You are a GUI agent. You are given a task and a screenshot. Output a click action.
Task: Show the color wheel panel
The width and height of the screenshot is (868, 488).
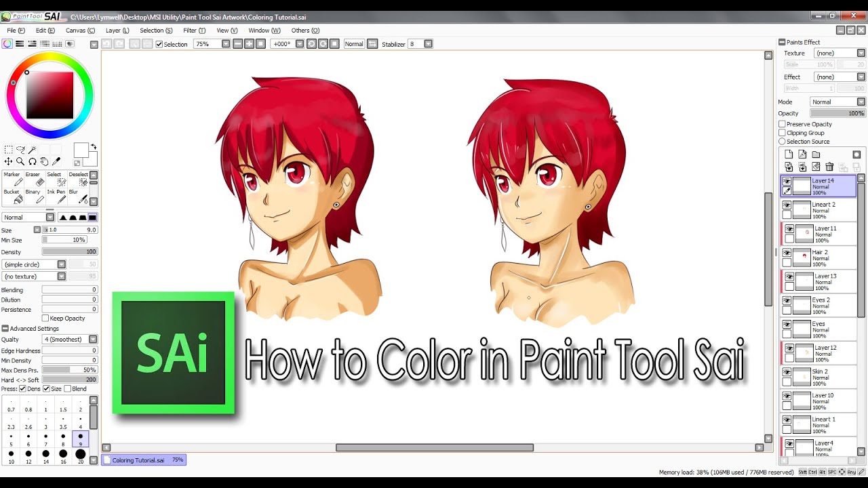click(7, 43)
